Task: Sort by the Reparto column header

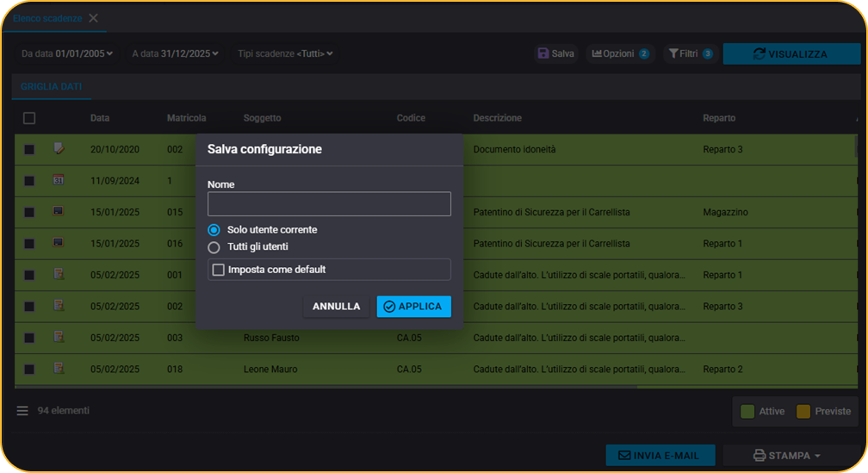Action: (719, 118)
